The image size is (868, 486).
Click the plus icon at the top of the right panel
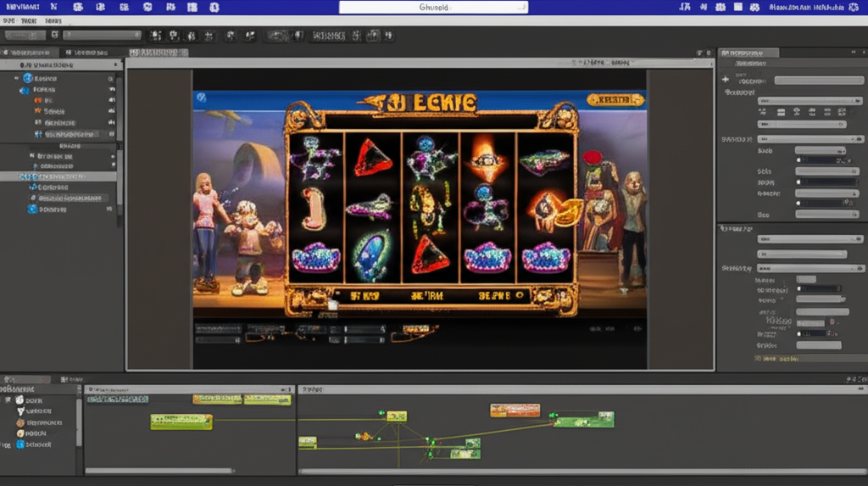click(726, 80)
